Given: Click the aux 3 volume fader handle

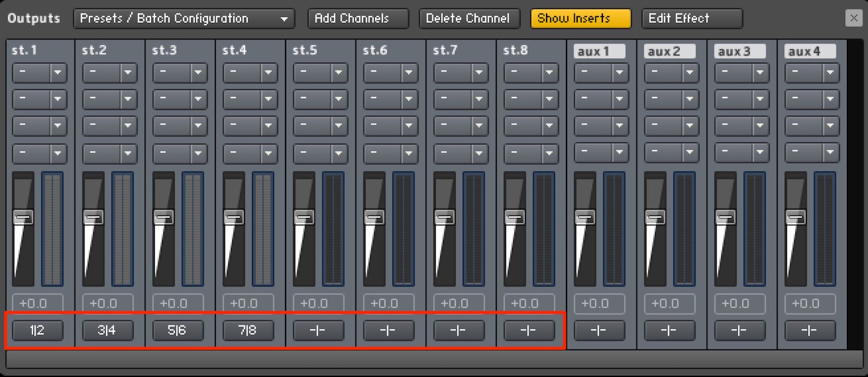Looking at the screenshot, I should [x=725, y=217].
